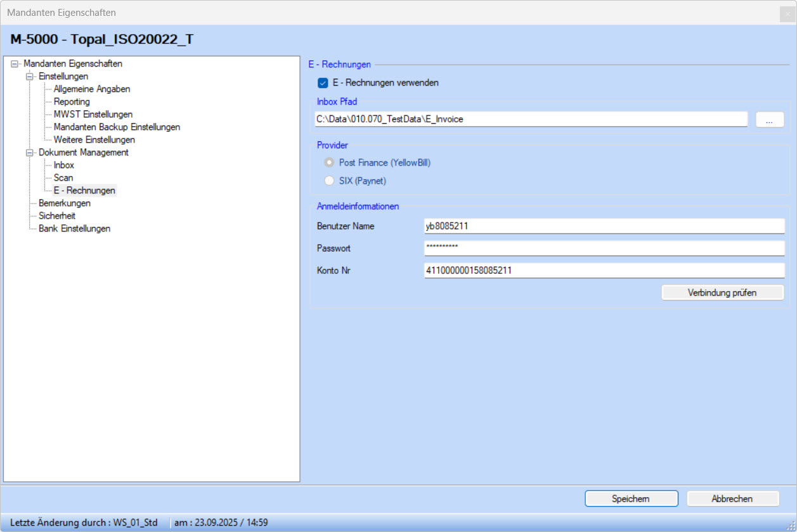Click into the Passwort field

[604, 248]
